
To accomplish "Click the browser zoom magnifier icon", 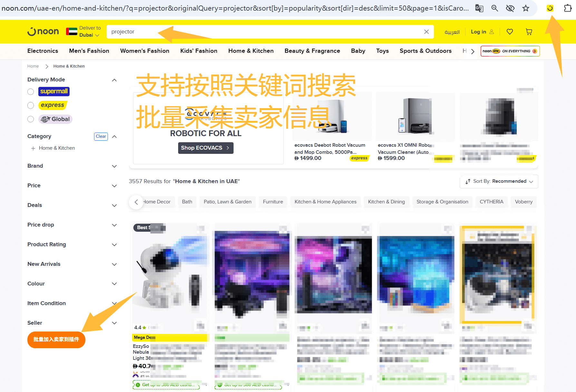I will [495, 8].
